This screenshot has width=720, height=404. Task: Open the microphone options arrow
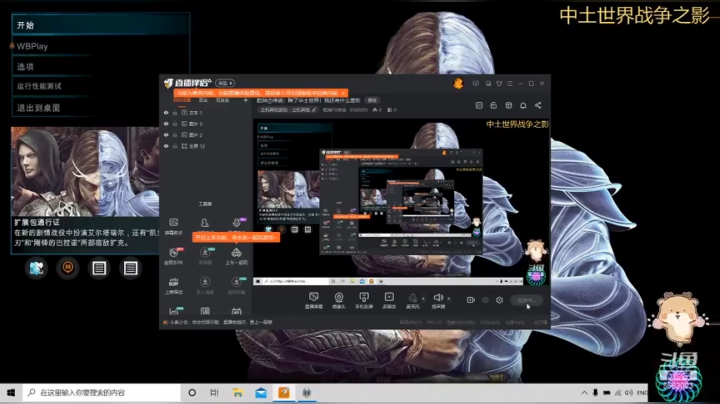pyautogui.click(x=423, y=298)
